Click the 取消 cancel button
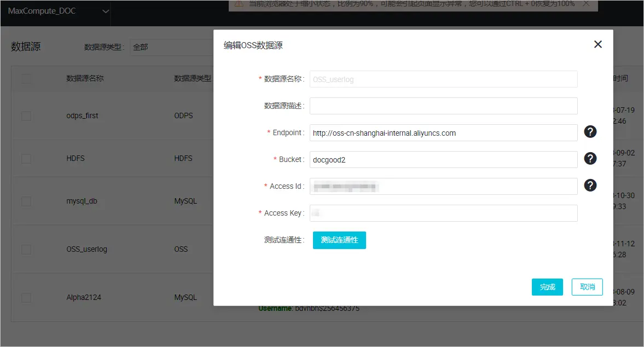 [x=587, y=287]
